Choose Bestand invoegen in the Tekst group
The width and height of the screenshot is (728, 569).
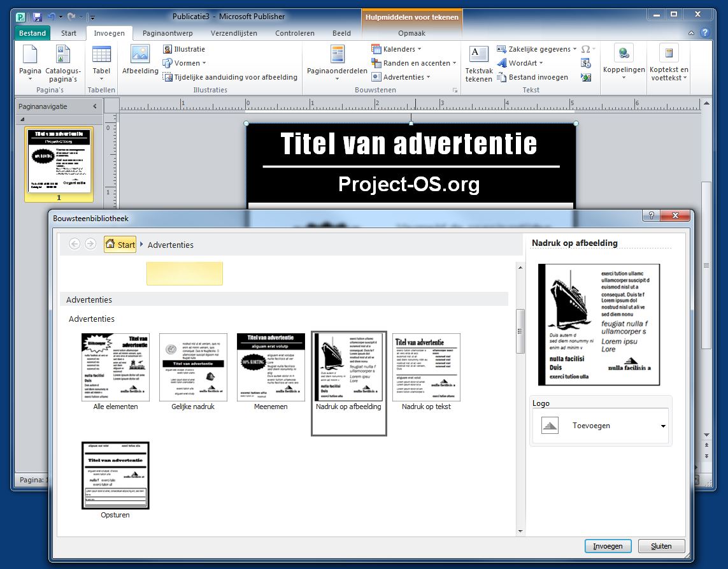click(532, 77)
